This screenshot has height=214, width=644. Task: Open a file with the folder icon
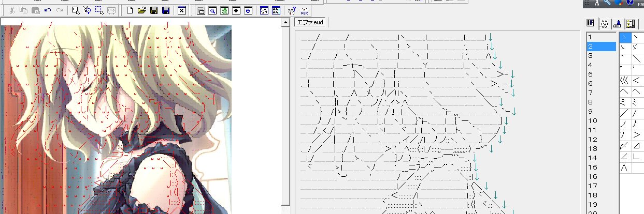click(x=141, y=10)
